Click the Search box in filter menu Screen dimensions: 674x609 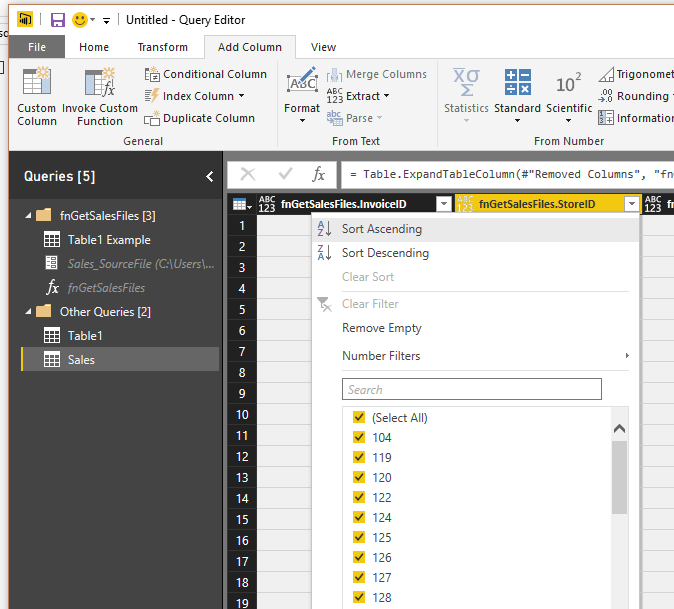pyautogui.click(x=472, y=389)
